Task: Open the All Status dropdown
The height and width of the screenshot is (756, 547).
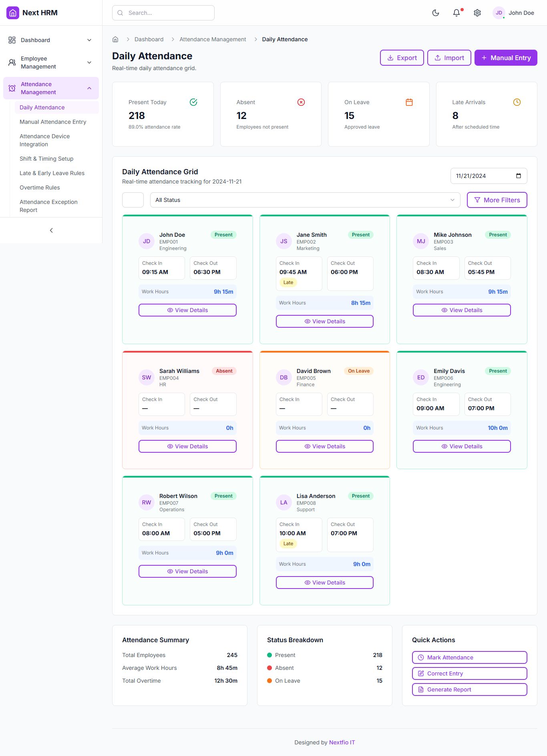Action: pyautogui.click(x=305, y=200)
